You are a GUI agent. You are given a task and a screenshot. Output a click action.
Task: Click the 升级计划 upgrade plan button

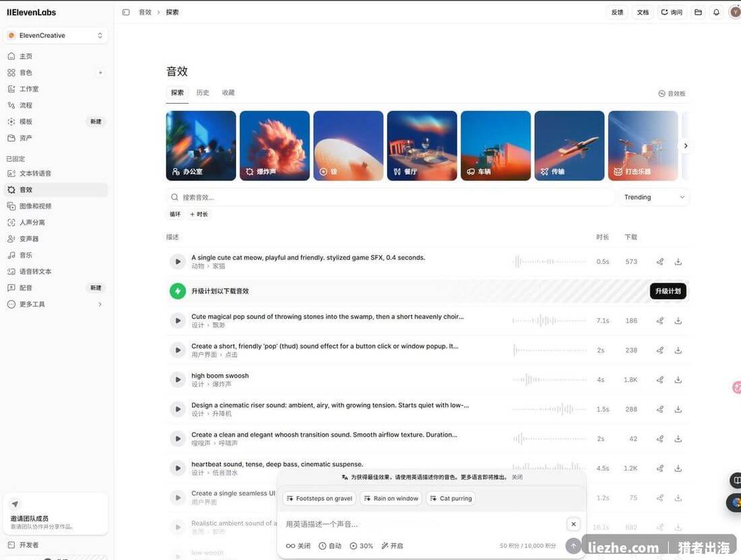[x=668, y=291]
